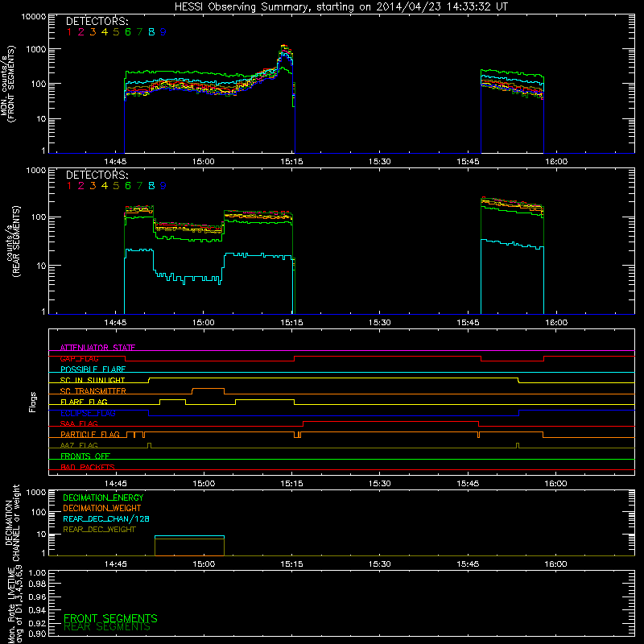The image size is (644, 644).
Task: Select blue detector 9 in rear segments legend
Action: click(163, 186)
